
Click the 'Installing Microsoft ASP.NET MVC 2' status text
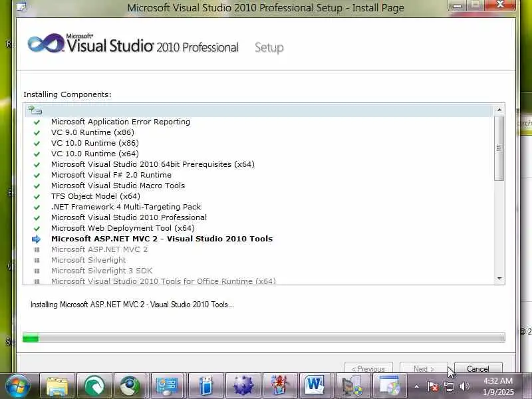pos(132,305)
